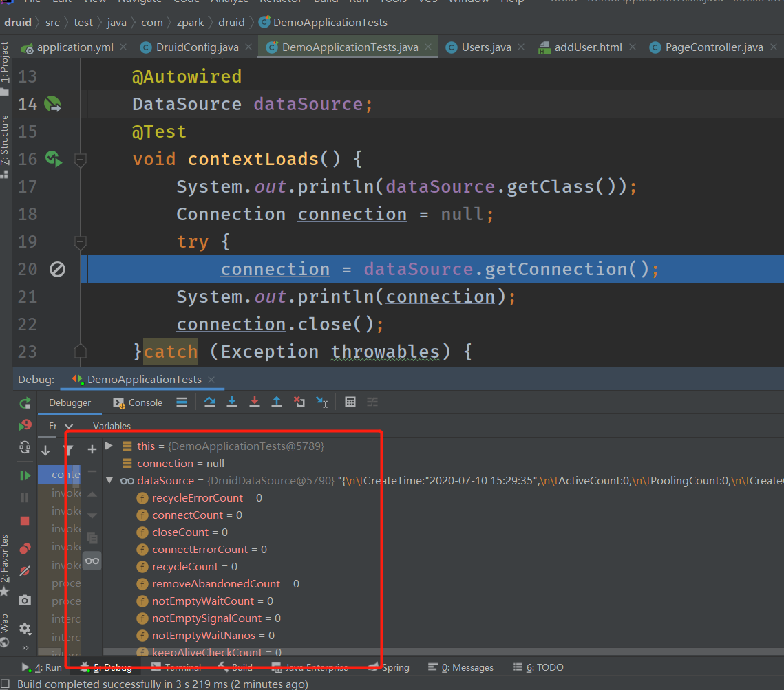Image resolution: width=784 pixels, height=690 pixels.
Task: Open the Frames dropdown chevron
Action: tap(69, 427)
